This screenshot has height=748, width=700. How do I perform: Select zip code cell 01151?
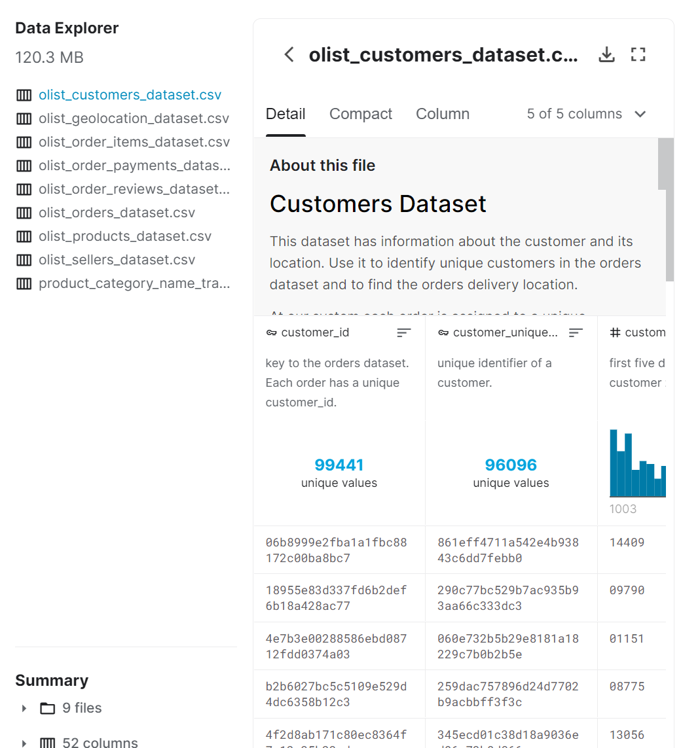click(627, 639)
